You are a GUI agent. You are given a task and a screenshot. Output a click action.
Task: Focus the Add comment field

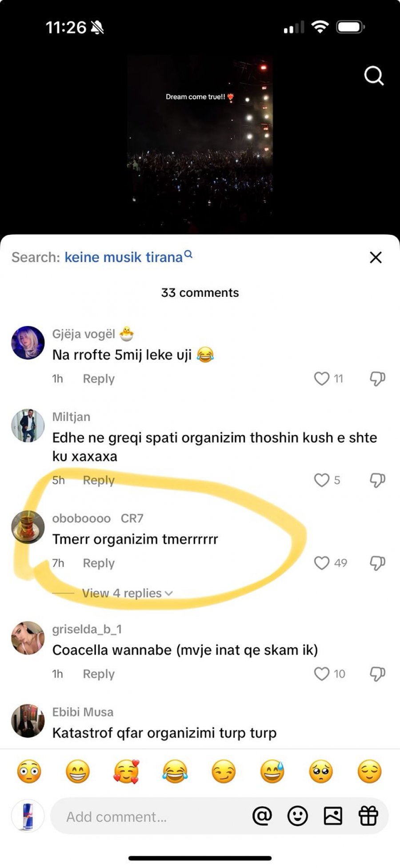click(147, 817)
